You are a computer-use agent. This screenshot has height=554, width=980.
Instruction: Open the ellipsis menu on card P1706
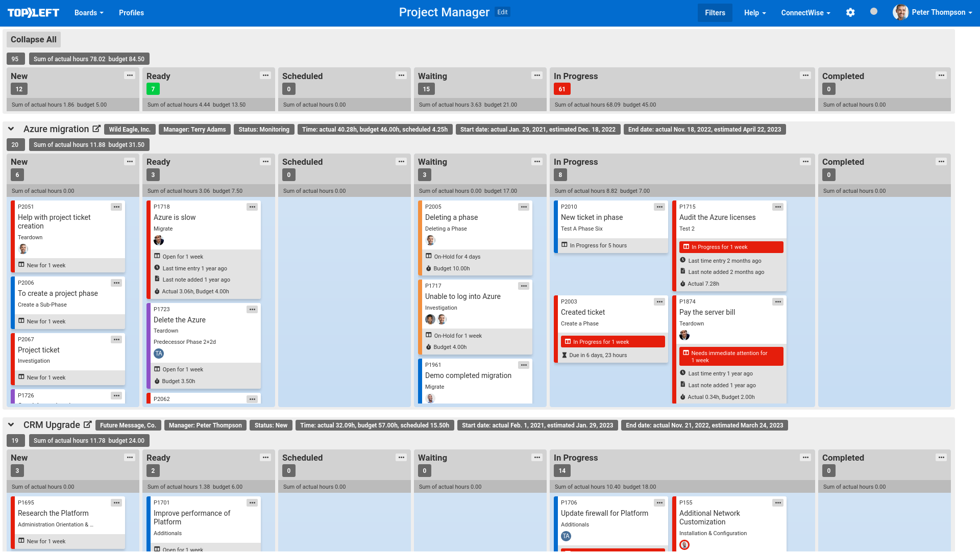(x=659, y=503)
